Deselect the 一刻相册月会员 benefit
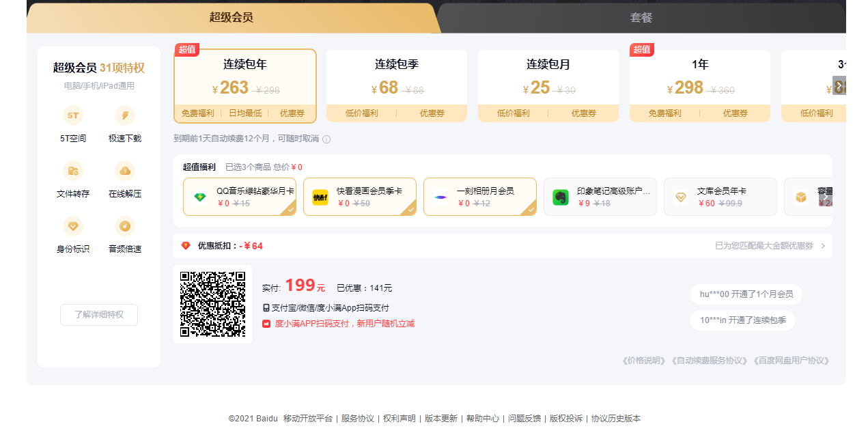This screenshot has width=868, height=446. click(x=480, y=196)
